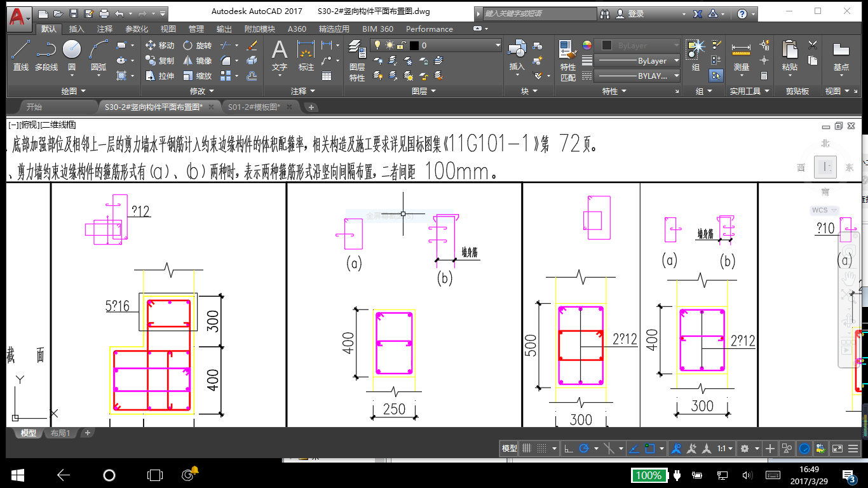Screen dimensions: 868x488
Task: Toggle annotation visibility in status bar
Action: (677, 449)
